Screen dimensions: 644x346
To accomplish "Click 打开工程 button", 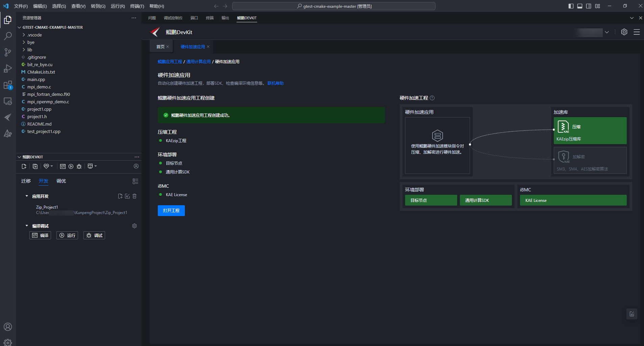I will pos(171,210).
